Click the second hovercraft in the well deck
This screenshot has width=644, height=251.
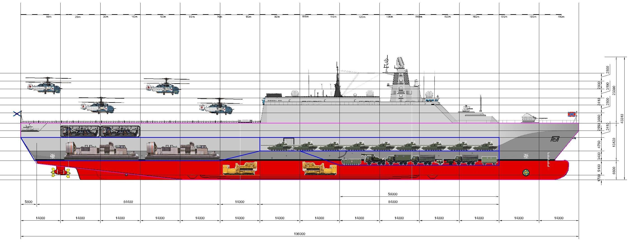[x=182, y=151]
